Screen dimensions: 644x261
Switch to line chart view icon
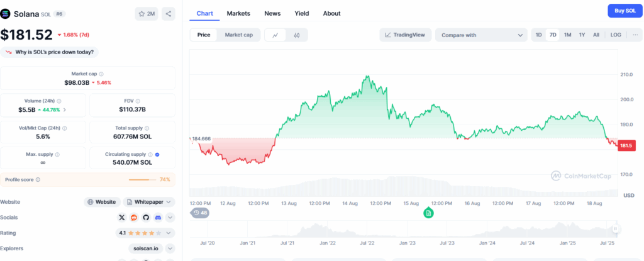[x=275, y=35]
